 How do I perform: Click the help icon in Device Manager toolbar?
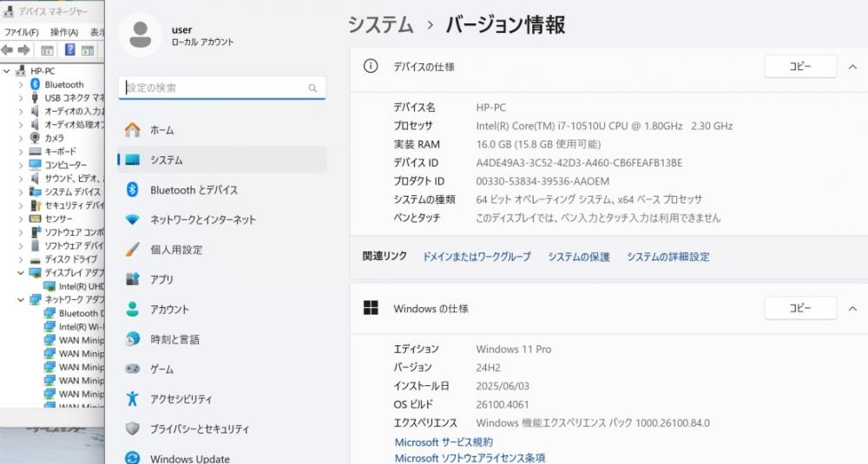click(69, 49)
